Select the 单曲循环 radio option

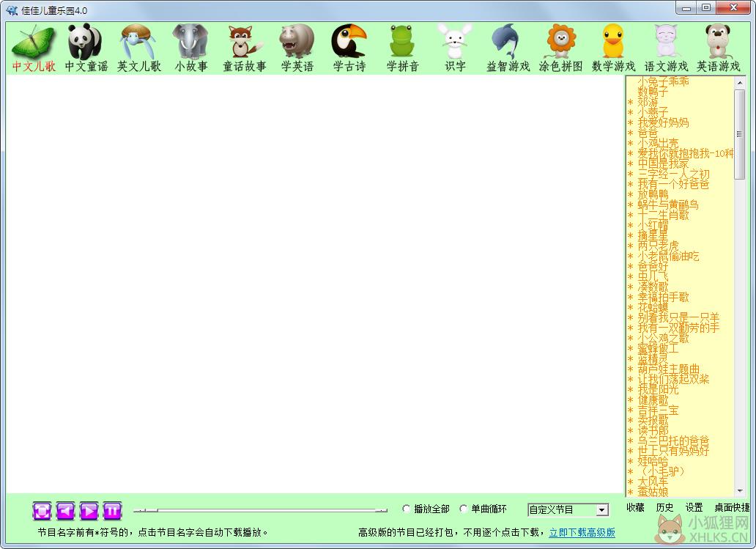(x=464, y=509)
